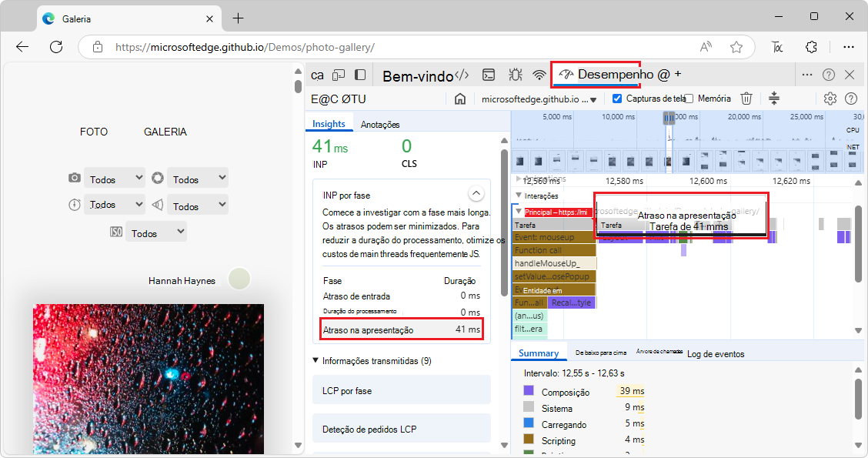868x458 pixels.
Task: Select the device emulation toggle icon
Action: (338, 74)
